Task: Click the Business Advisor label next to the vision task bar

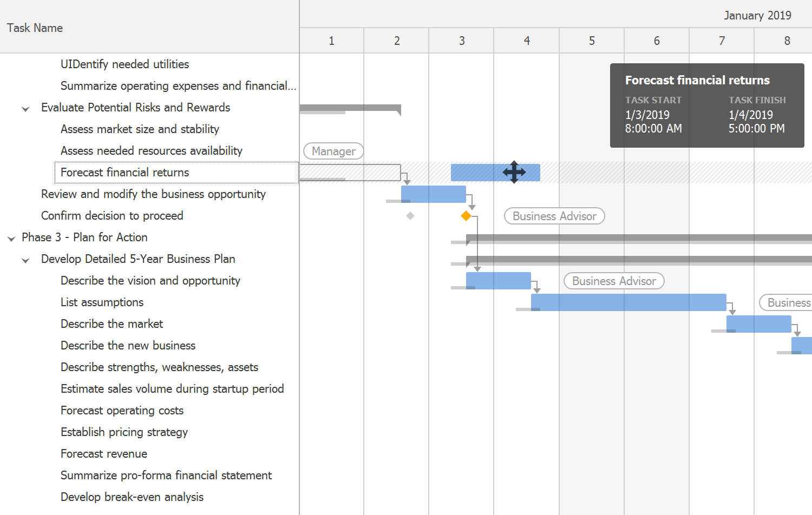Action: [x=613, y=281]
